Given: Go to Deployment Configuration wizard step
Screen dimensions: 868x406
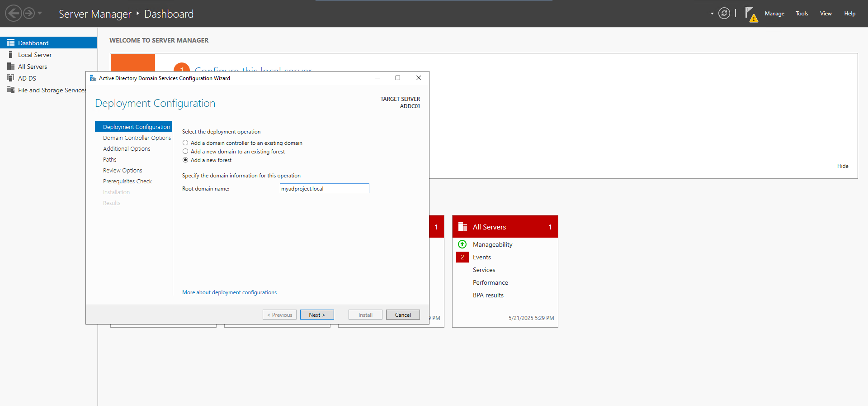Looking at the screenshot, I should (x=134, y=127).
